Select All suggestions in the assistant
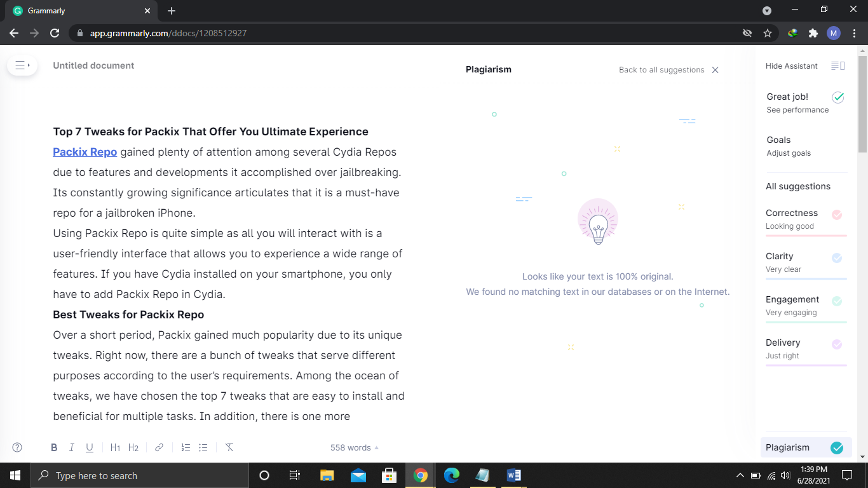This screenshot has width=868, height=488. 798,186
